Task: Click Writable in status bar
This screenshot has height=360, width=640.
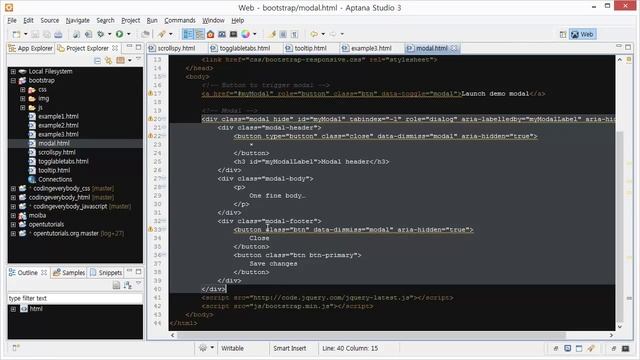Action: (232, 348)
